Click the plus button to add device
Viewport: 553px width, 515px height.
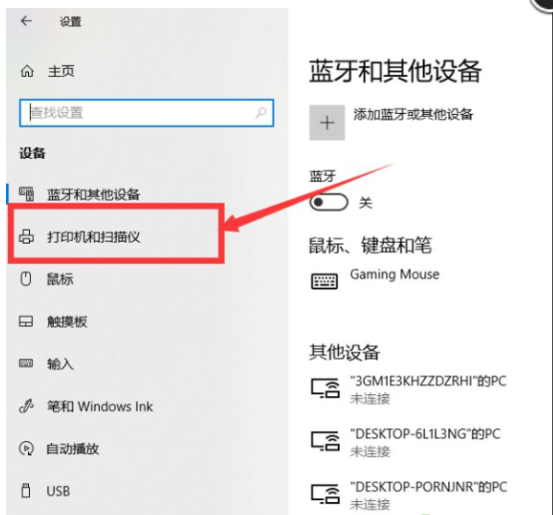click(x=327, y=122)
